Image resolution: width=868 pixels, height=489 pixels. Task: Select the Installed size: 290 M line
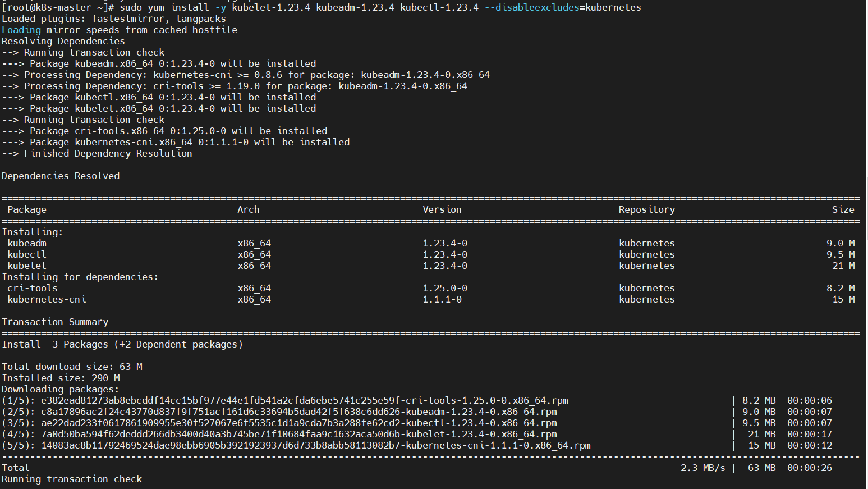(x=62, y=377)
